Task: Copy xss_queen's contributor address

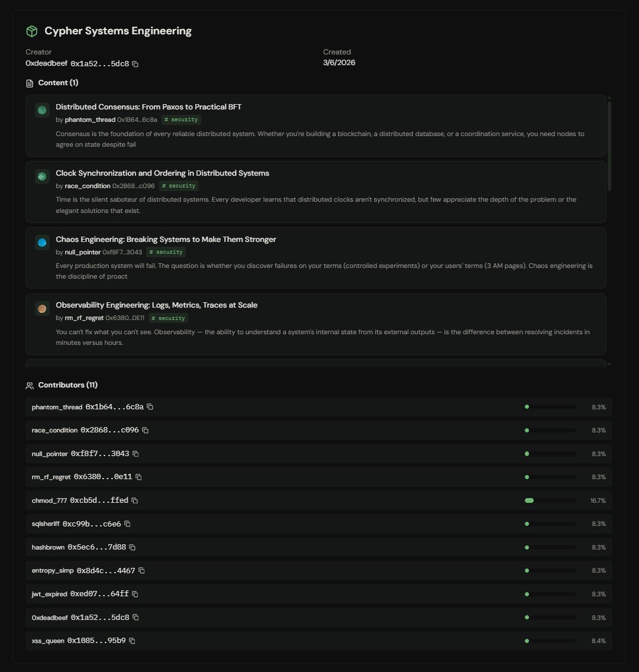Action: click(x=131, y=641)
